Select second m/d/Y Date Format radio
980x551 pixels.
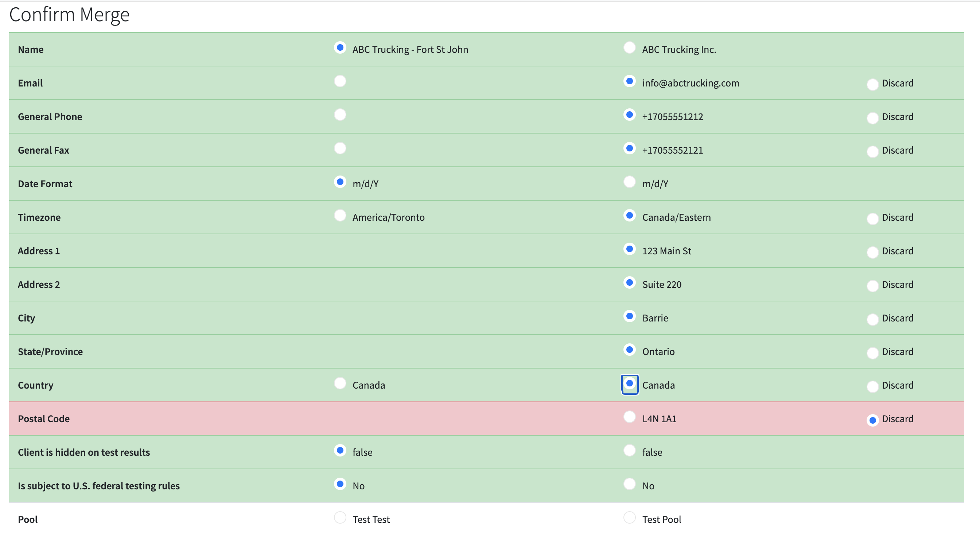tap(630, 182)
